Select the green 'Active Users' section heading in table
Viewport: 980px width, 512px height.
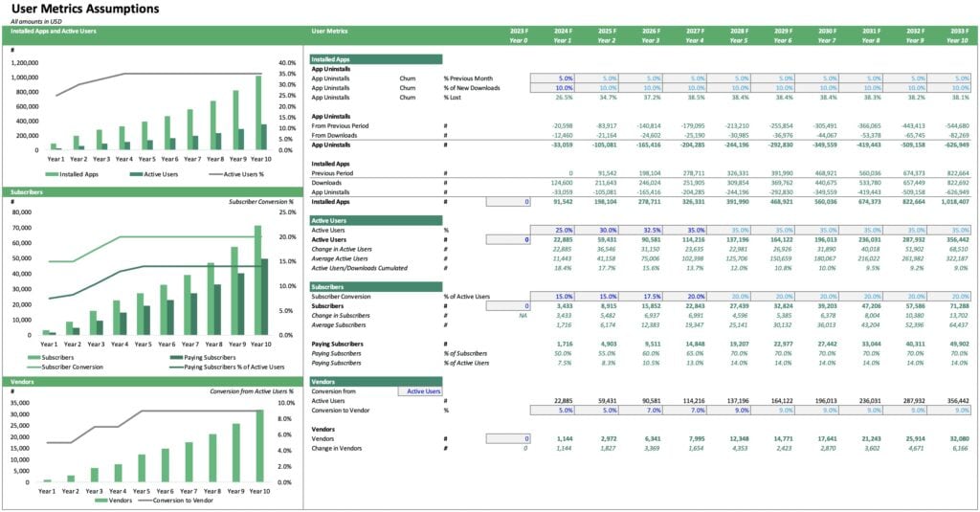(375, 221)
